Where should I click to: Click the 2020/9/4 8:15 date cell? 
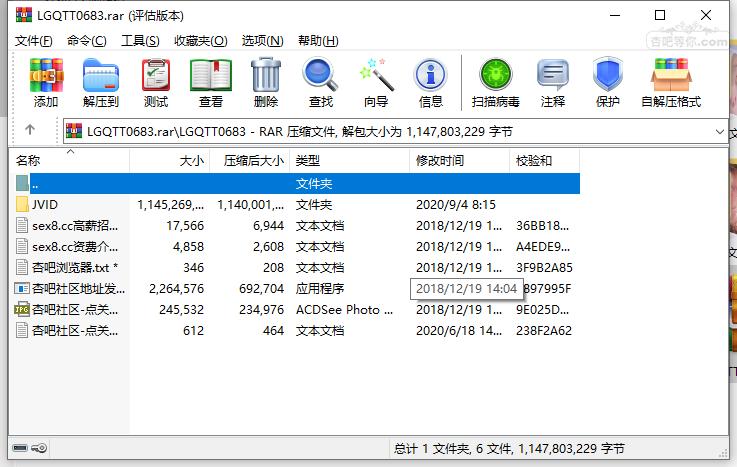456,205
